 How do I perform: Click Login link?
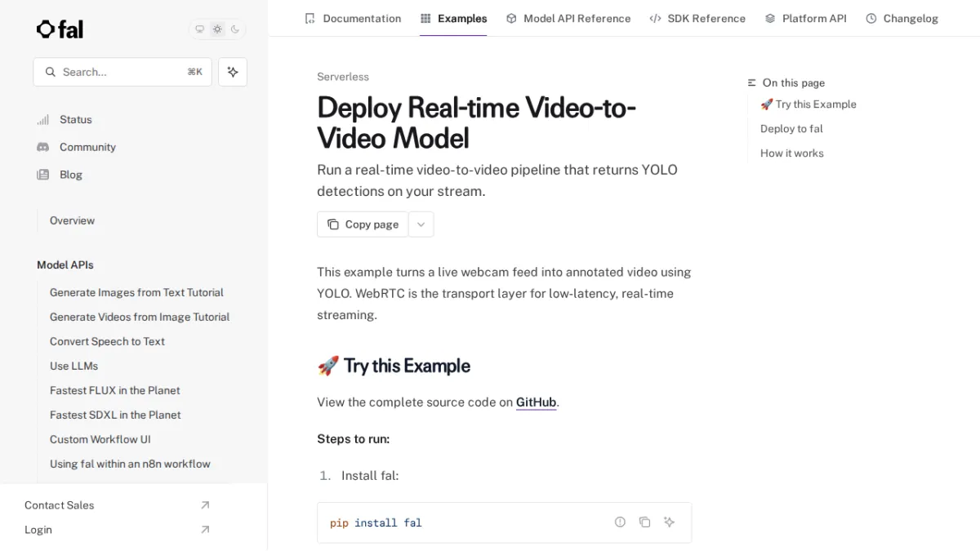pos(38,530)
